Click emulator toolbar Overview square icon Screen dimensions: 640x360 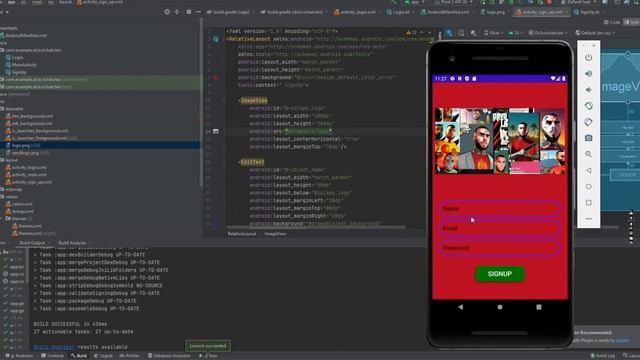coord(588,202)
